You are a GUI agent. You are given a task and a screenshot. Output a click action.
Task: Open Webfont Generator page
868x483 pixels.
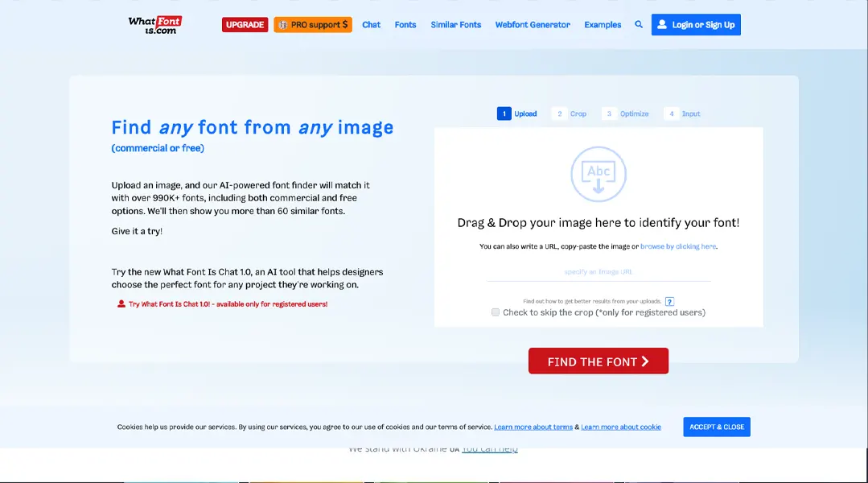click(x=533, y=24)
